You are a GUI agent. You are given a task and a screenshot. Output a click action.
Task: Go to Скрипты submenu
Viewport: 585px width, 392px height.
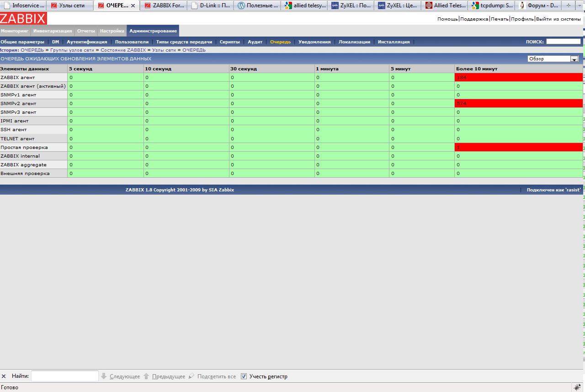pyautogui.click(x=229, y=42)
